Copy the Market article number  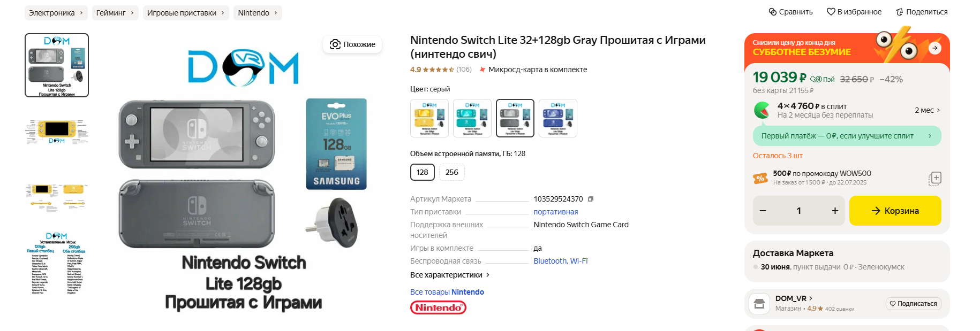click(x=591, y=199)
